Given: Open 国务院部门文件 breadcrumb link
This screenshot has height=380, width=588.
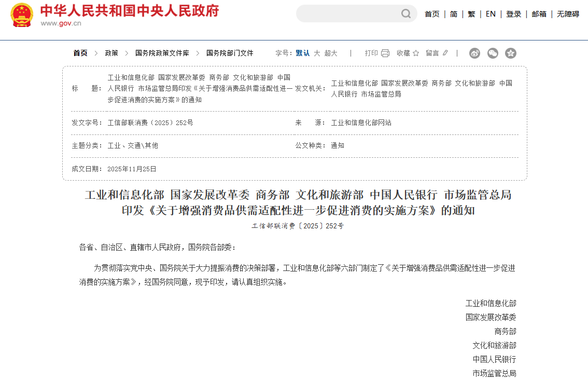Looking at the screenshot, I should [230, 53].
